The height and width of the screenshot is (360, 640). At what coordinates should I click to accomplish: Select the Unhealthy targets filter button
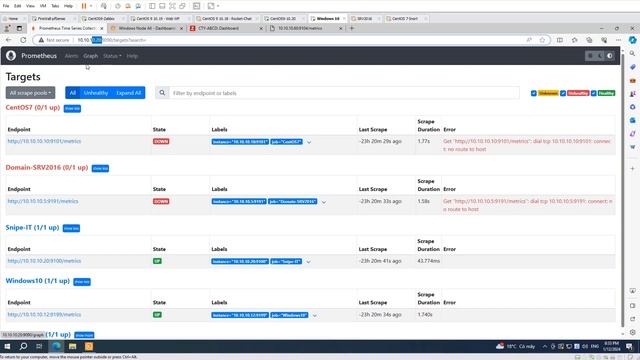coord(96,93)
